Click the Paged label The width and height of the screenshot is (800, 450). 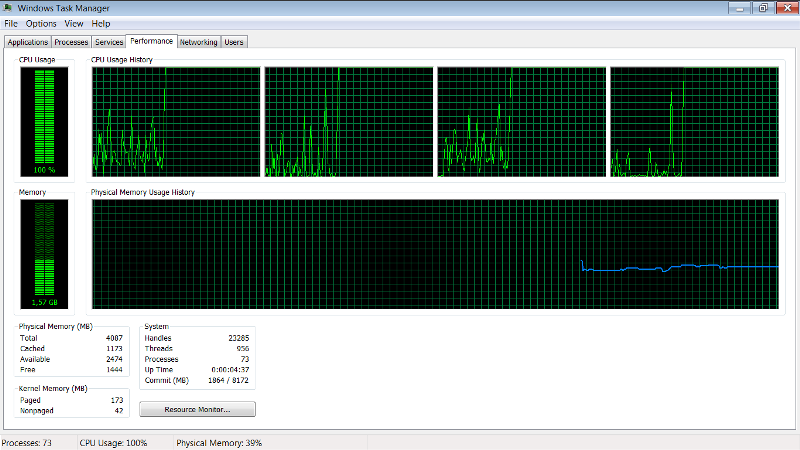pos(30,400)
